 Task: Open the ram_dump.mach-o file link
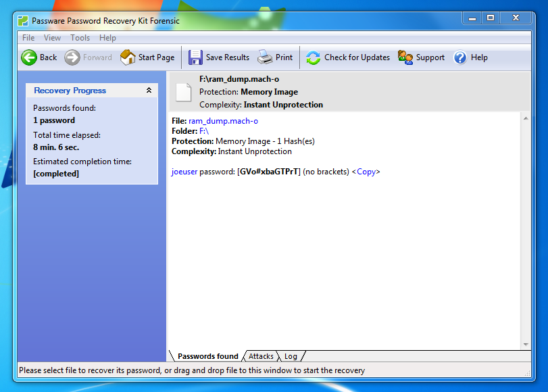[223, 121]
